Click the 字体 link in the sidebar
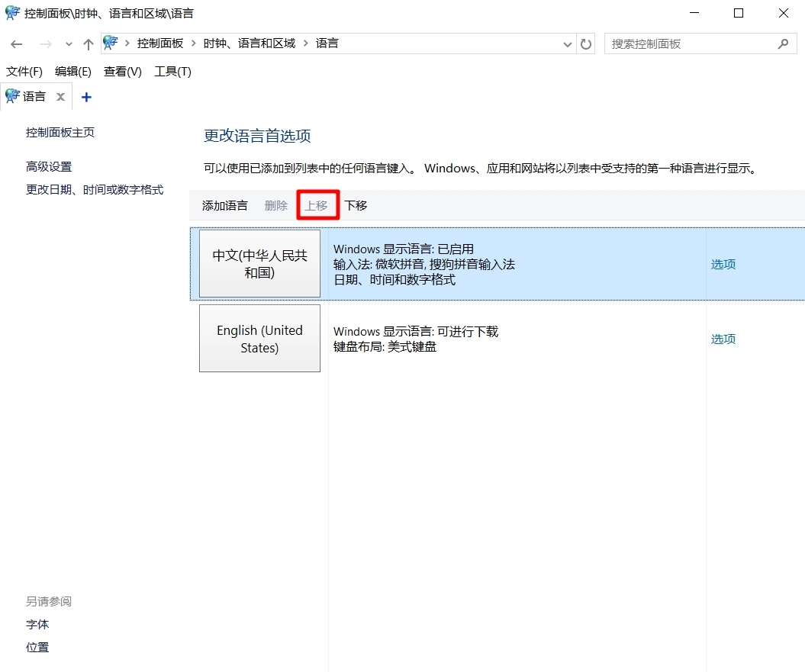The width and height of the screenshot is (805, 672). click(37, 624)
